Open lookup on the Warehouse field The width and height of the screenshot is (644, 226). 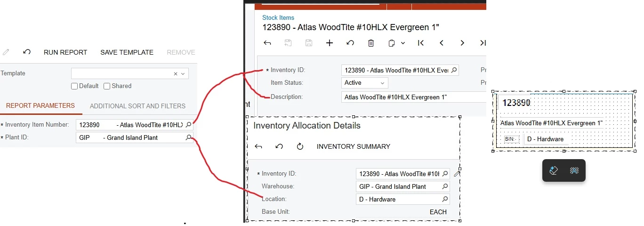(445, 186)
